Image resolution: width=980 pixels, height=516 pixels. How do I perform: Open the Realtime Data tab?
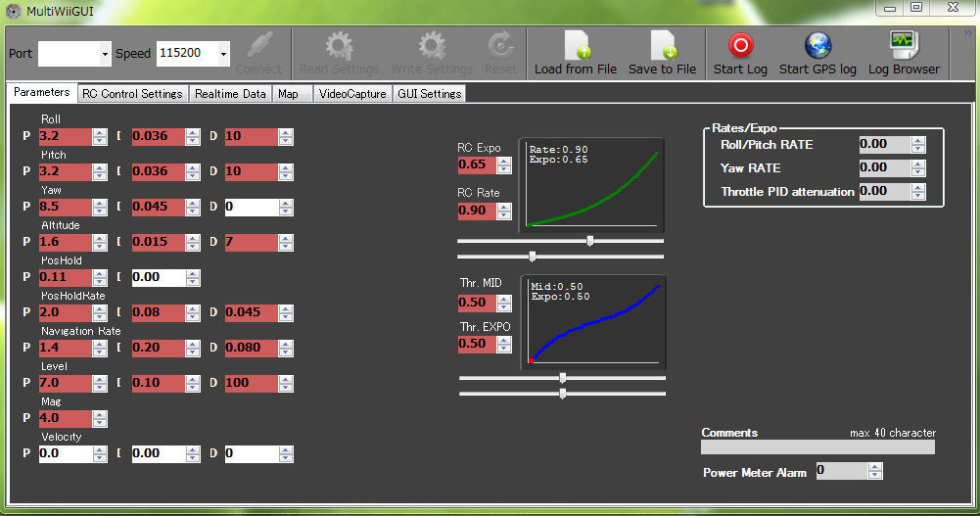[230, 94]
